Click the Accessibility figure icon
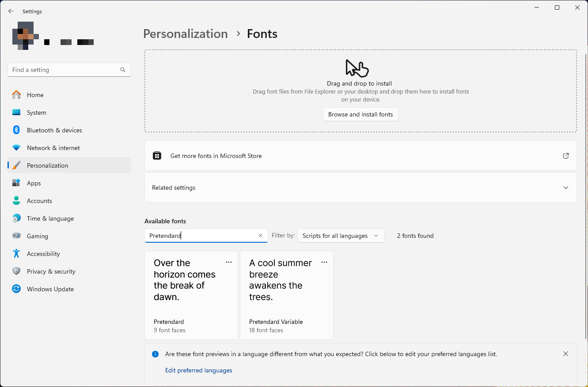Image resolution: width=588 pixels, height=387 pixels. click(x=16, y=254)
